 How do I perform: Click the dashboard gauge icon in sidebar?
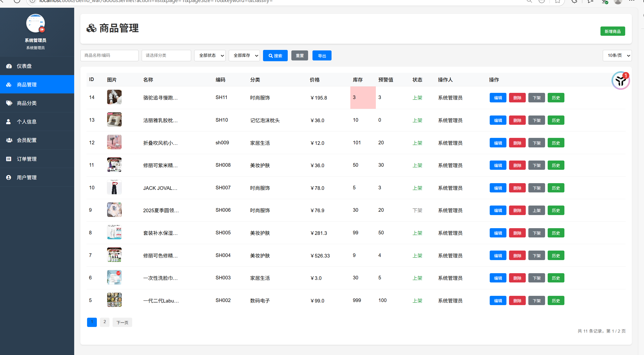(x=9, y=66)
